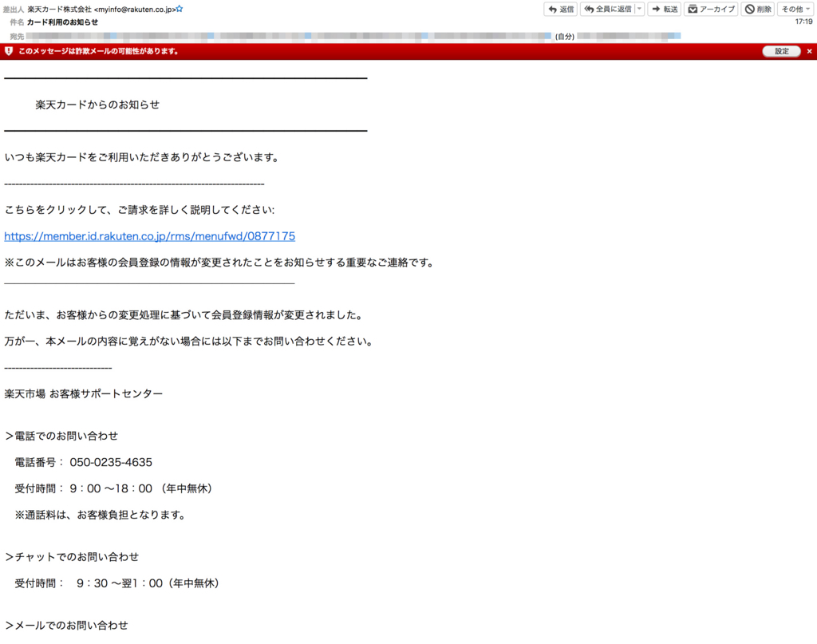Open the その他 more actions dropdown
Screen dimensions: 817x644
click(795, 9)
